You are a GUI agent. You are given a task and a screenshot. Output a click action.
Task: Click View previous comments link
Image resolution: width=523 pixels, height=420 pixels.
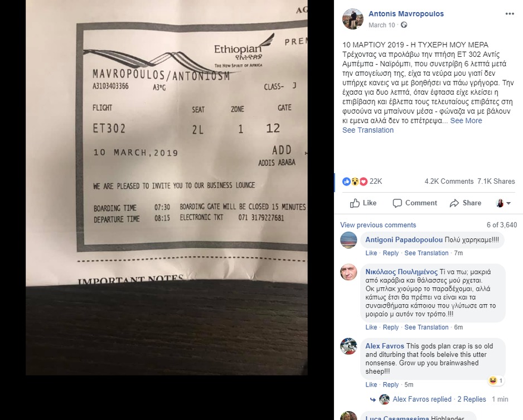point(378,225)
